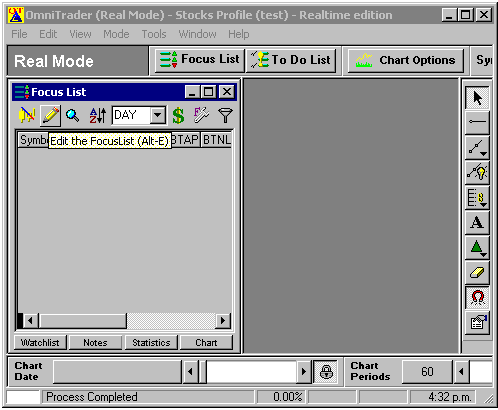This screenshot has width=498, height=410.
Task: Expand the trendline tool dropdown arrow
Action: pos(483,154)
